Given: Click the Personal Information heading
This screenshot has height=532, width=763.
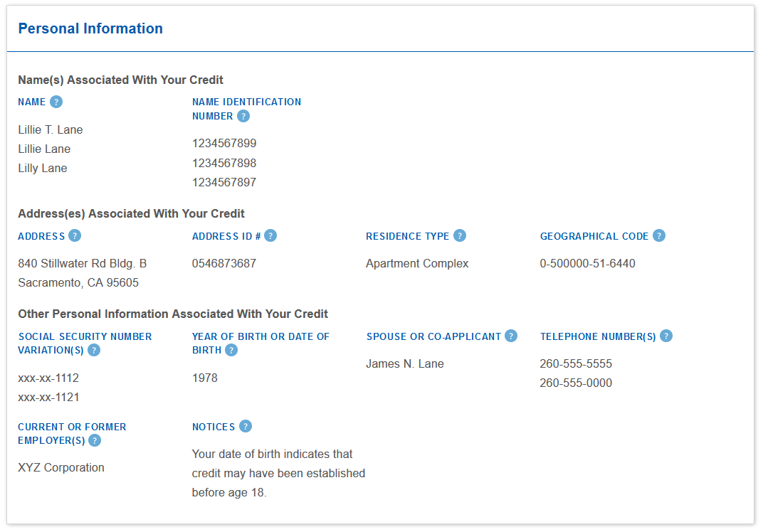Looking at the screenshot, I should 90,28.
